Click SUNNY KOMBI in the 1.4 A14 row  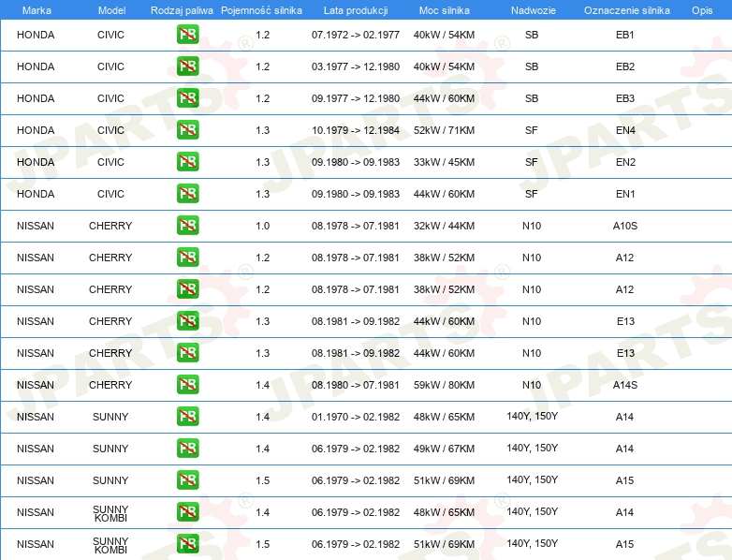pos(110,513)
